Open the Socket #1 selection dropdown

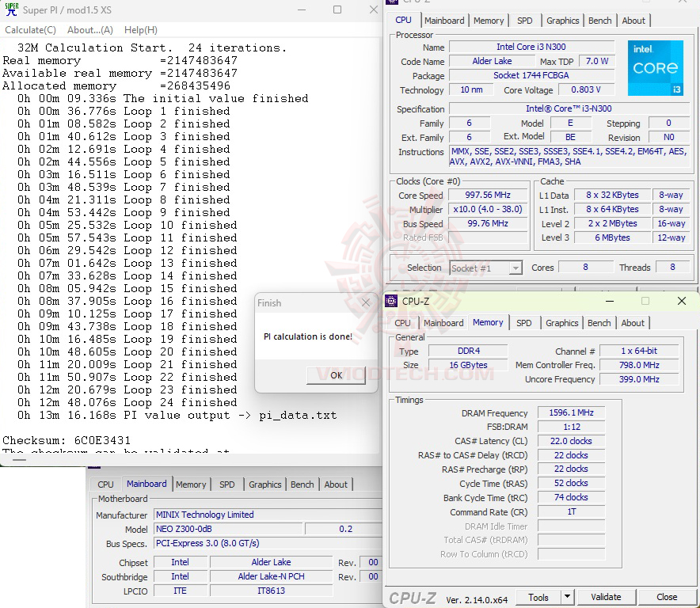(x=485, y=268)
